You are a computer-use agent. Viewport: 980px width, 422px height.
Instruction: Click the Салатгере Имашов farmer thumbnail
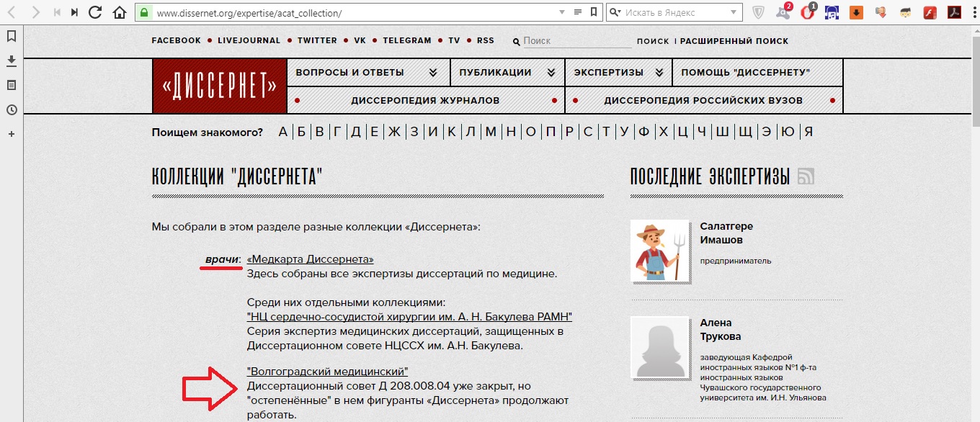click(659, 250)
